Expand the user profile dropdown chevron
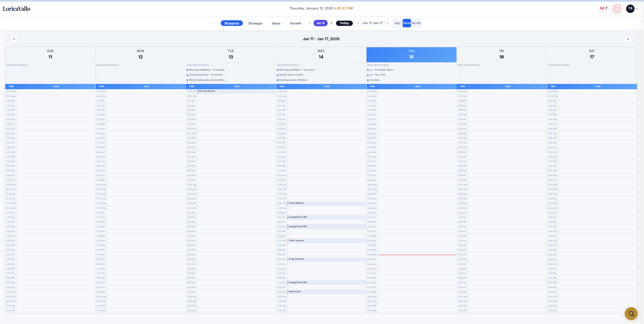 click(637, 9)
